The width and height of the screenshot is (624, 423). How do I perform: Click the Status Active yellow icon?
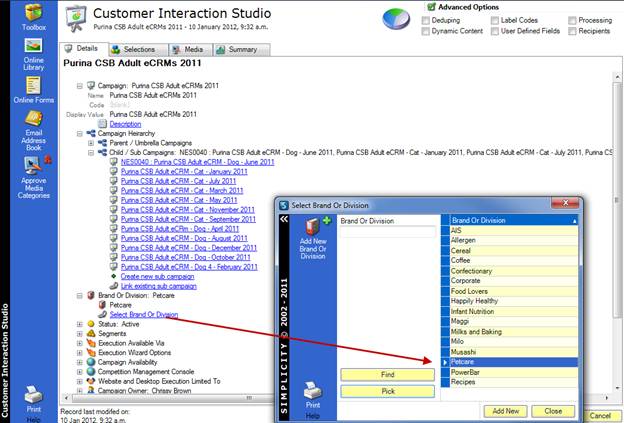tap(91, 324)
